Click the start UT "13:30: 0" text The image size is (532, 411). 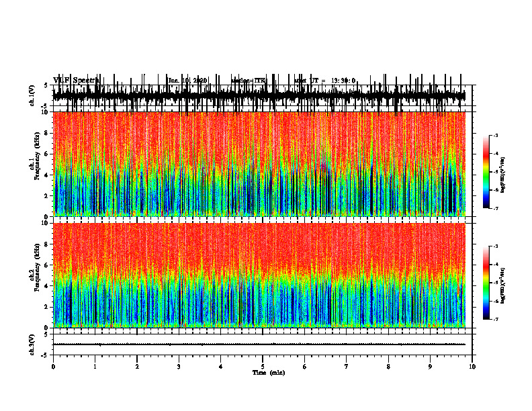[x=343, y=81]
